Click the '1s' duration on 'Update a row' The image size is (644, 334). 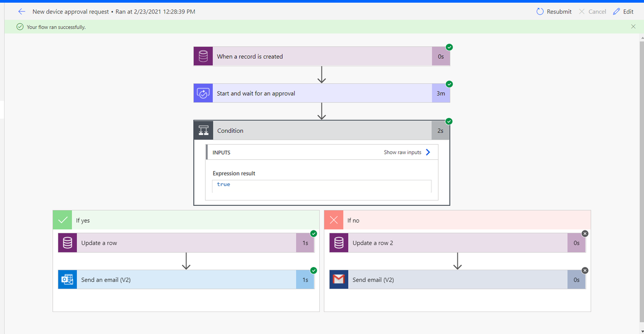click(305, 243)
